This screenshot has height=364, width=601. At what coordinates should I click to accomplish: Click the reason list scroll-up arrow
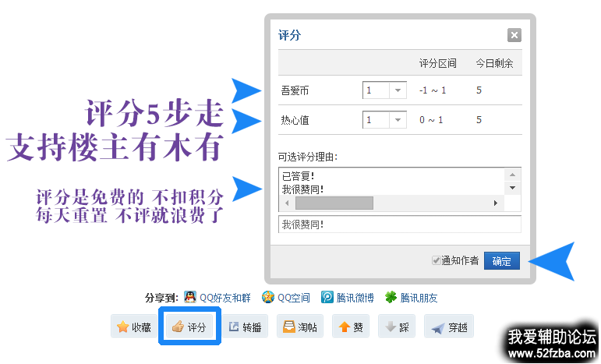coord(512,175)
